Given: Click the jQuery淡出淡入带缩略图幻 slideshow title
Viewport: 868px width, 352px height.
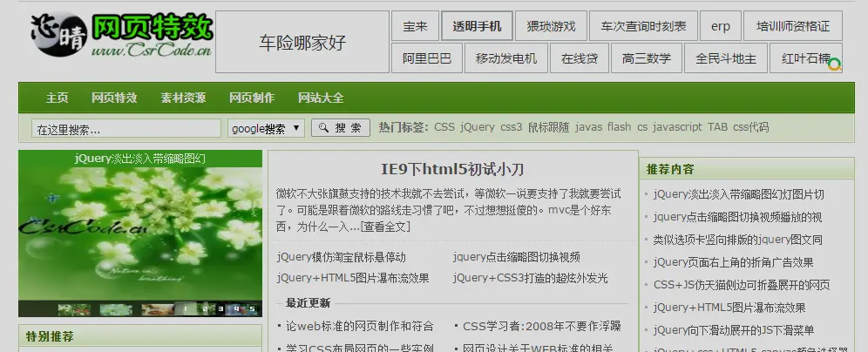Looking at the screenshot, I should click(140, 159).
